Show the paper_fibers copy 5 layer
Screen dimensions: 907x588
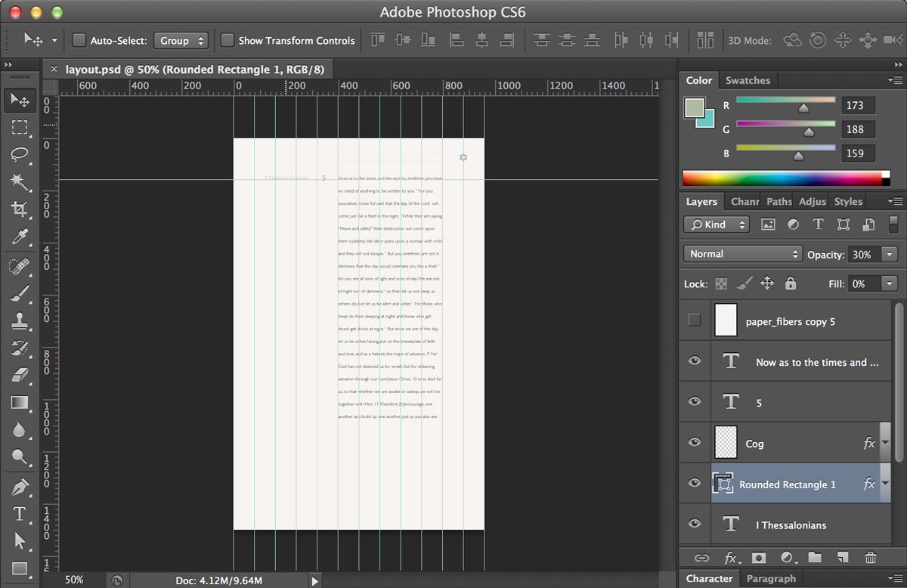pyautogui.click(x=693, y=320)
